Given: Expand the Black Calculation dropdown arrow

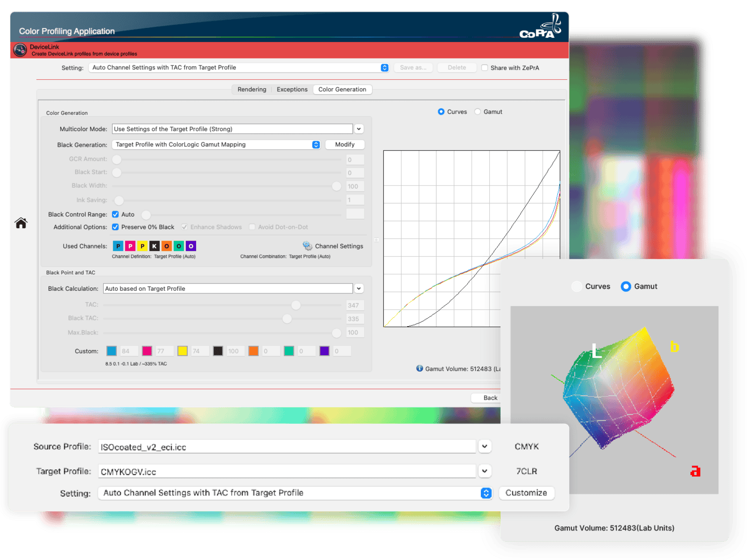Looking at the screenshot, I should tap(359, 288).
